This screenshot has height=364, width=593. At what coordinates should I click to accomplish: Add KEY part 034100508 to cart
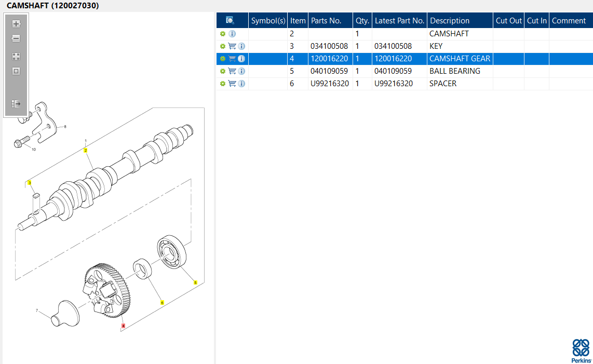232,46
